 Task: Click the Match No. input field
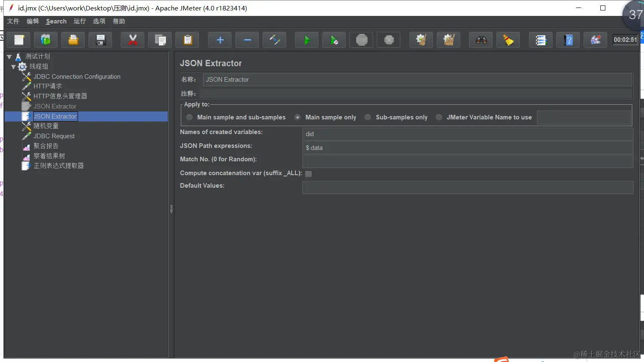coord(468,161)
